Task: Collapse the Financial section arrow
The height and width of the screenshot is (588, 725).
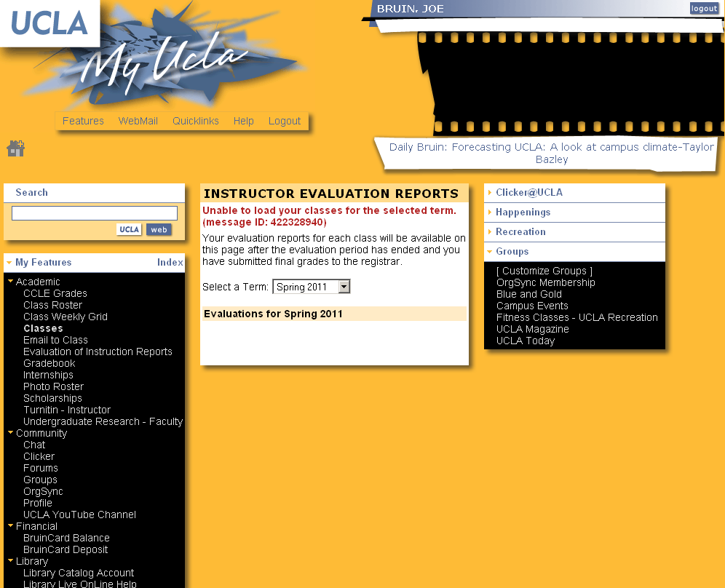Action: 10,526
